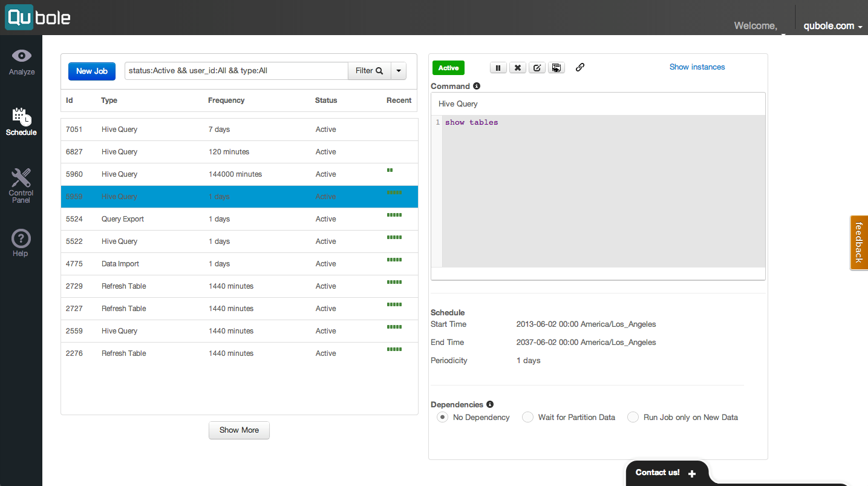
Task: Click the Welcome text in header
Action: point(755,26)
